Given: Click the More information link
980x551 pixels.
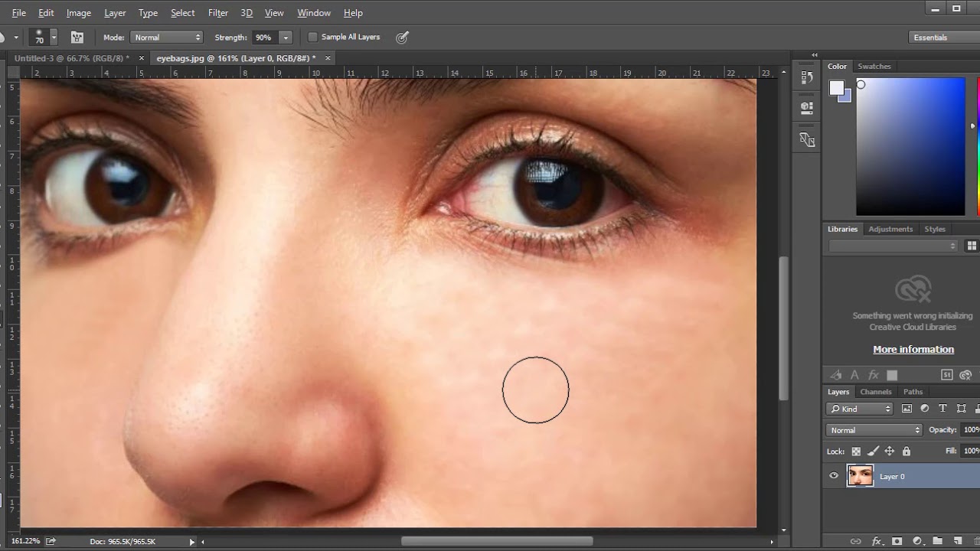Looking at the screenshot, I should pyautogui.click(x=913, y=349).
